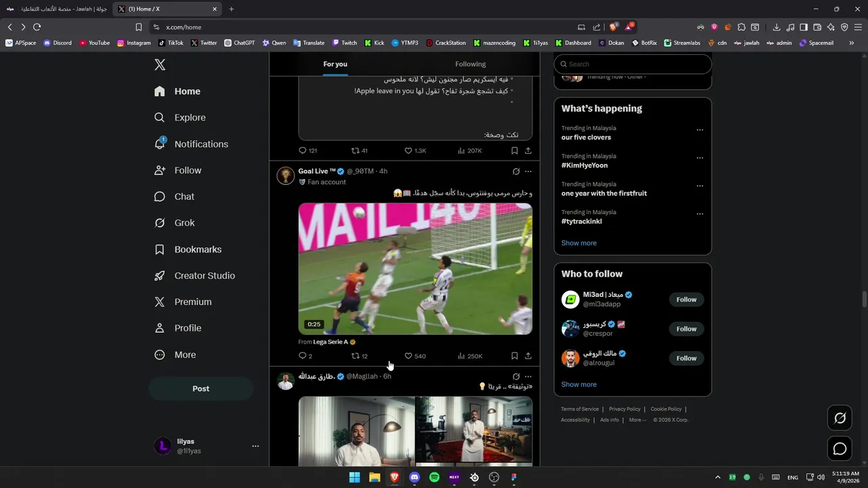
Task: Open the More menu in sidebar
Action: coord(175,354)
